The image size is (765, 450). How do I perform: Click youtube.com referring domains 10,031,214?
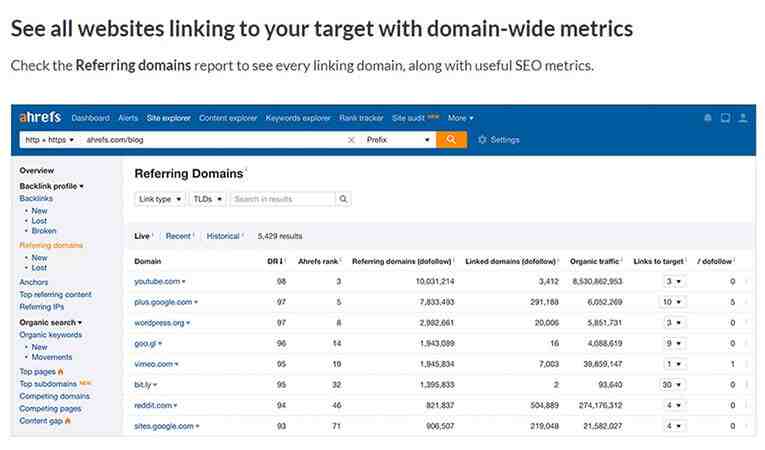pyautogui.click(x=435, y=281)
